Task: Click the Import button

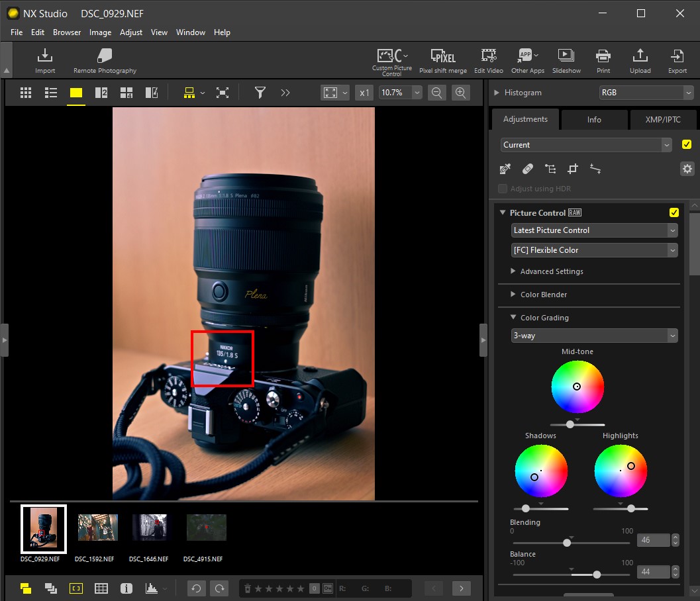Action: [44, 60]
